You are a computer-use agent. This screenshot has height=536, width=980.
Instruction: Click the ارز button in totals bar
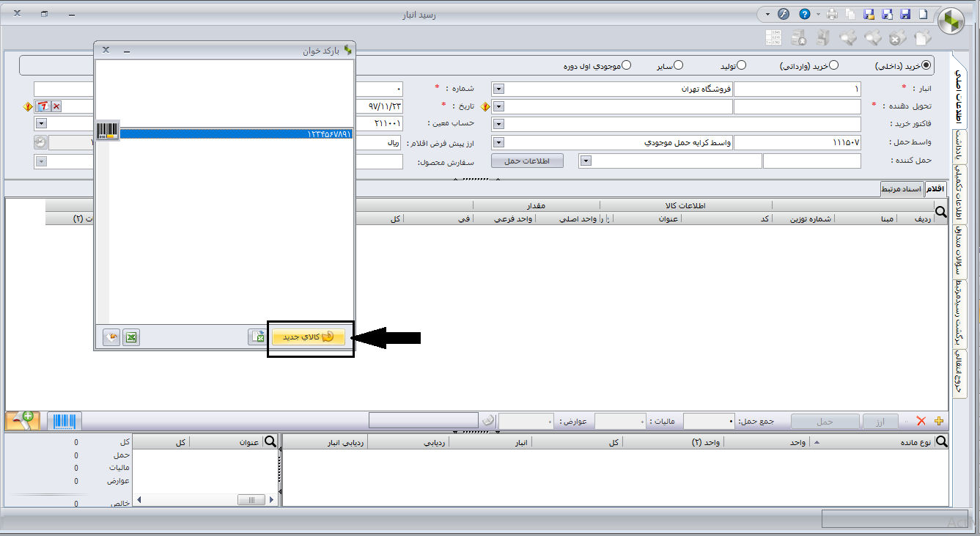[881, 422]
